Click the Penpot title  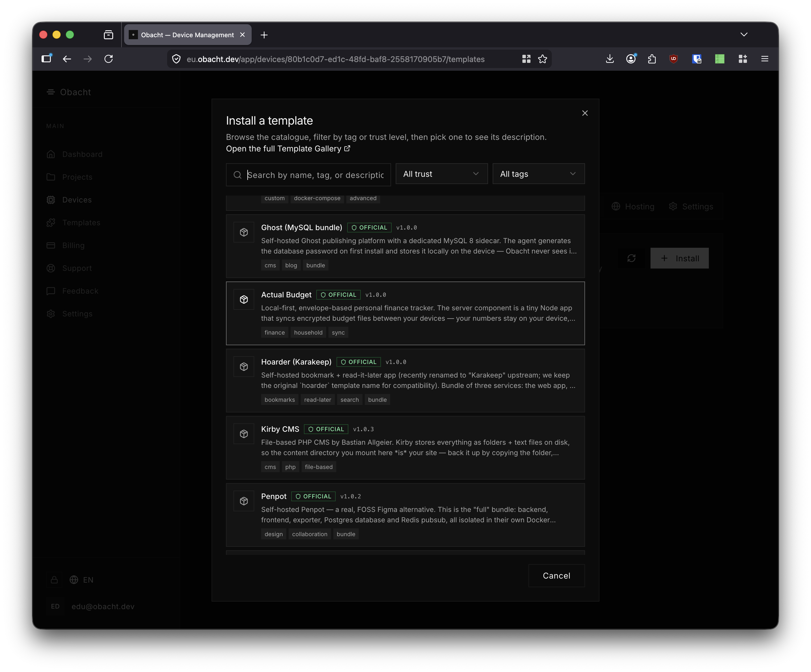[x=274, y=496]
